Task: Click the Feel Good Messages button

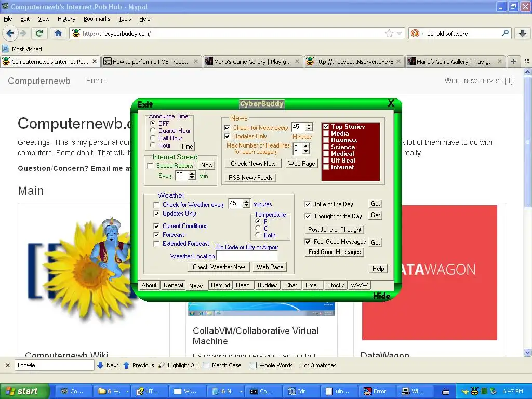Action: (x=335, y=252)
